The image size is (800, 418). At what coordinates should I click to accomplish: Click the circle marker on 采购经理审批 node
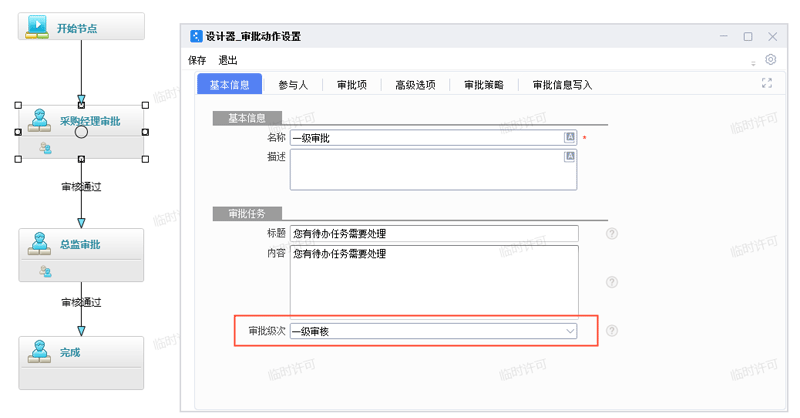[81, 132]
